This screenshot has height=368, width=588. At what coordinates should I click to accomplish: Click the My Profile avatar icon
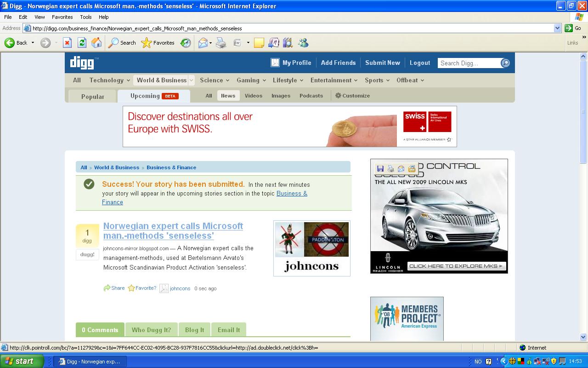(275, 63)
